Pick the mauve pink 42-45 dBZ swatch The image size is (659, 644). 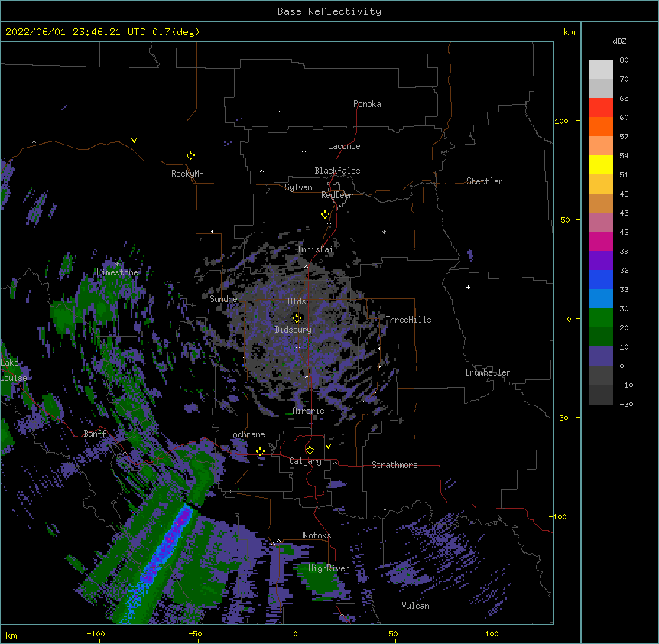601,223
